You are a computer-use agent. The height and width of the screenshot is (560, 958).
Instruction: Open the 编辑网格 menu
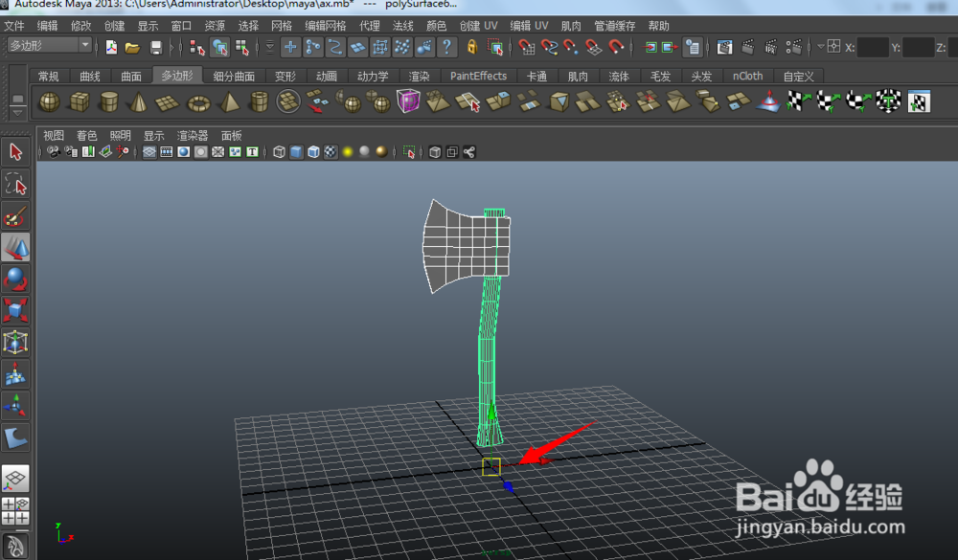pyautogui.click(x=326, y=26)
